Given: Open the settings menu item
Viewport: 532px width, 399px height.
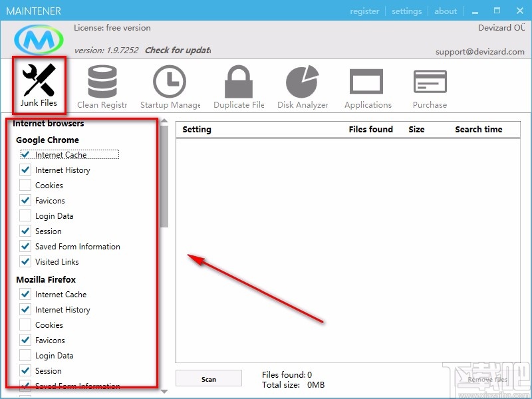Looking at the screenshot, I should (x=406, y=11).
